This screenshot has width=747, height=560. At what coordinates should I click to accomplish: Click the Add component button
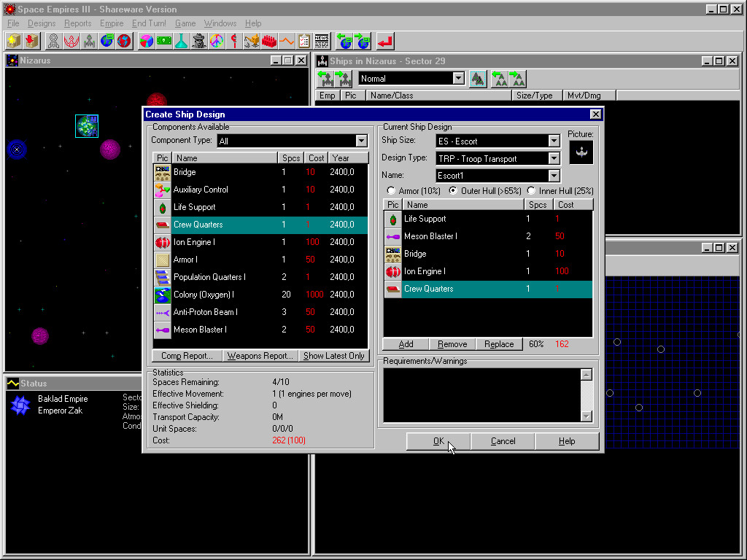(x=406, y=344)
